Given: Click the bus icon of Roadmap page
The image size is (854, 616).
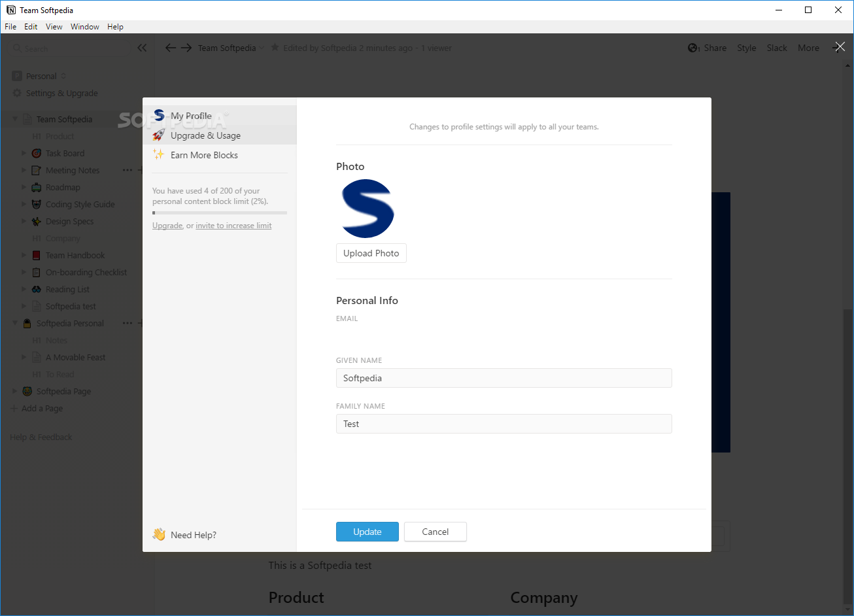Looking at the screenshot, I should (37, 187).
